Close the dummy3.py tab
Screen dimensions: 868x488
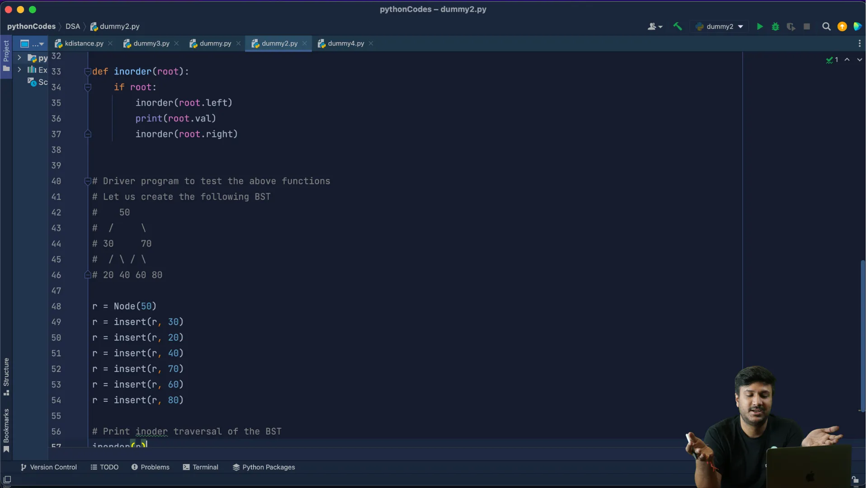tap(177, 43)
